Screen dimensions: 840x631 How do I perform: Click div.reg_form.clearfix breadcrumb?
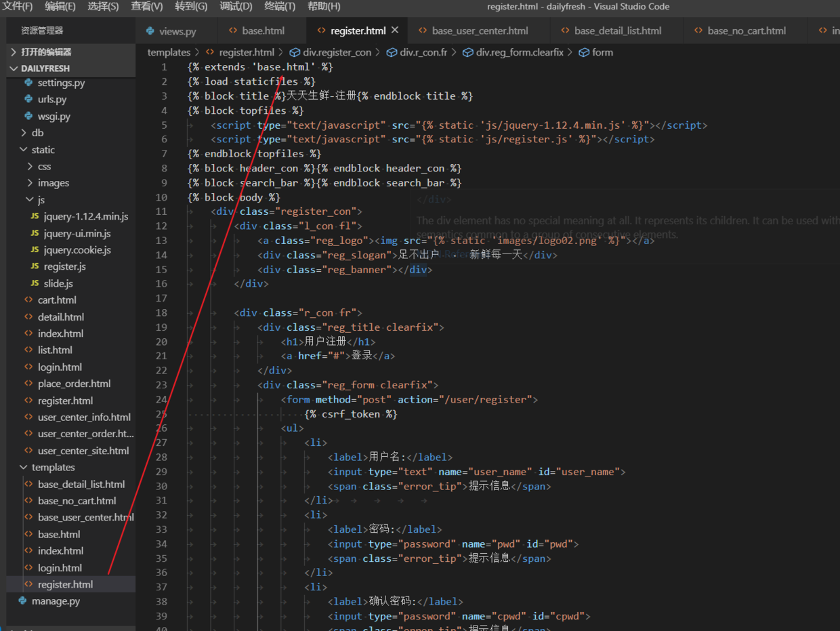[520, 52]
